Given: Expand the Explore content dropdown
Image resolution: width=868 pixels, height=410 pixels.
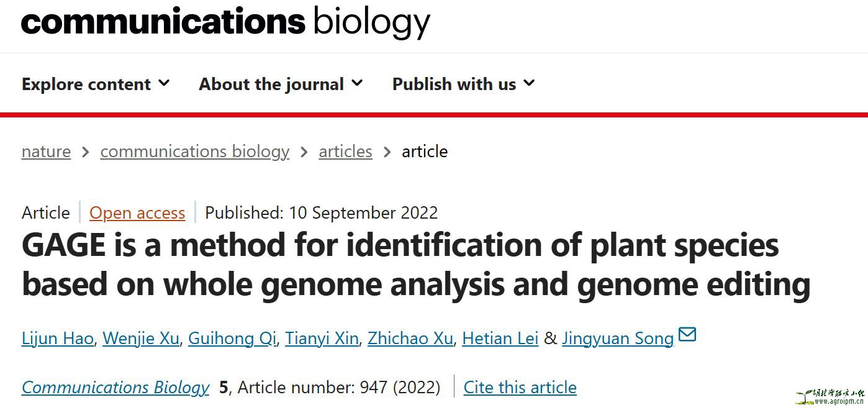Looking at the screenshot, I should click(x=96, y=84).
